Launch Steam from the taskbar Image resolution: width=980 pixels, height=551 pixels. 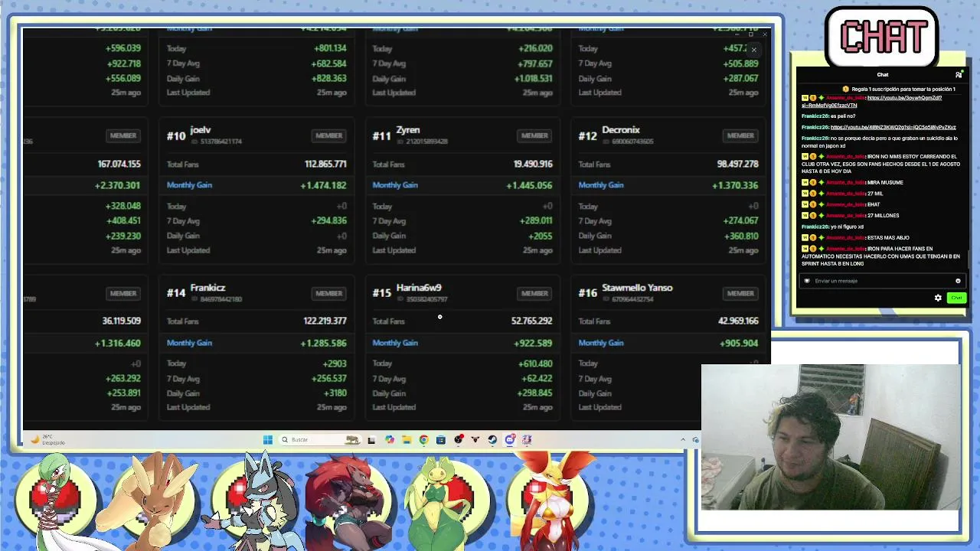click(492, 439)
